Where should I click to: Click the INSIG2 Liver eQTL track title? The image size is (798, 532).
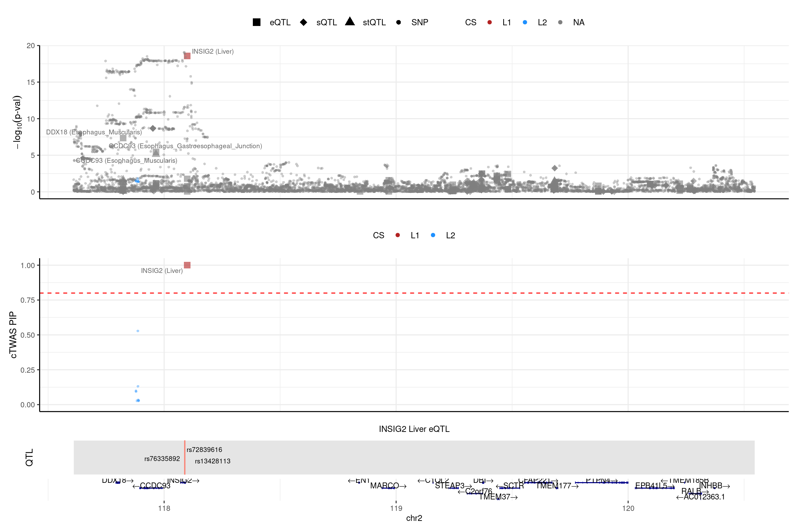pos(414,429)
